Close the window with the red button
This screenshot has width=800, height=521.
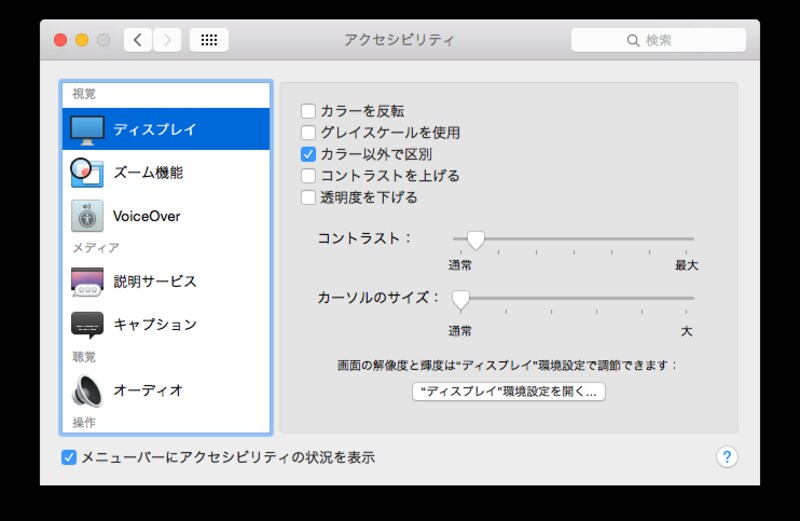point(61,40)
